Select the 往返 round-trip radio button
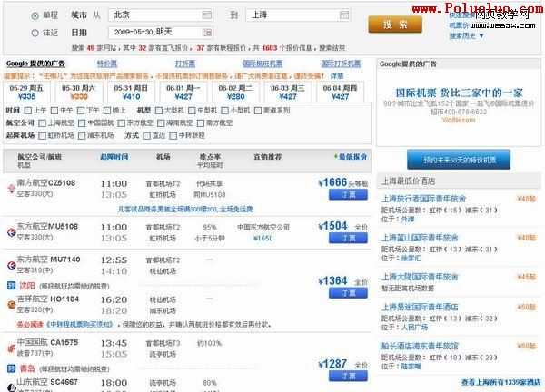This screenshot has width=545, height=392. [35, 33]
